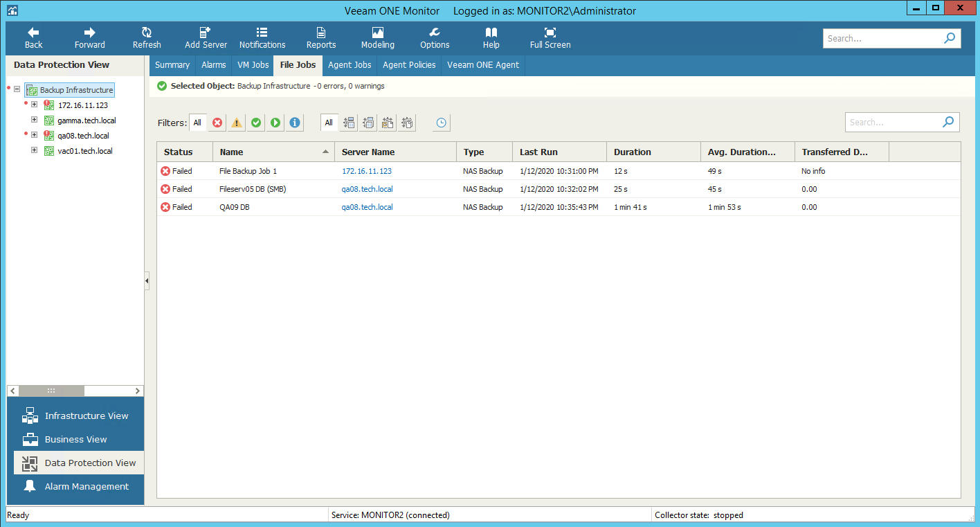Toggle the third job type filter icon
Image resolution: width=980 pixels, height=527 pixels.
click(388, 123)
